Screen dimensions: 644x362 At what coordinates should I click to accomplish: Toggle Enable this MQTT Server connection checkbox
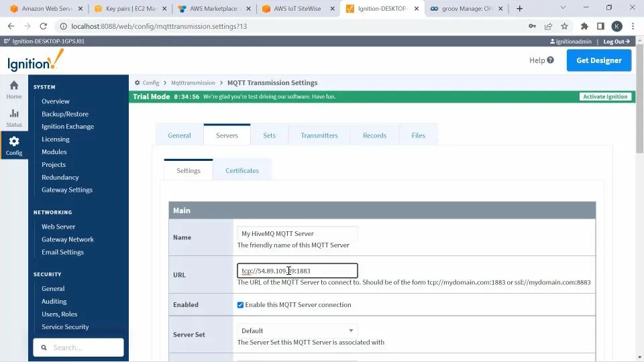240,305
